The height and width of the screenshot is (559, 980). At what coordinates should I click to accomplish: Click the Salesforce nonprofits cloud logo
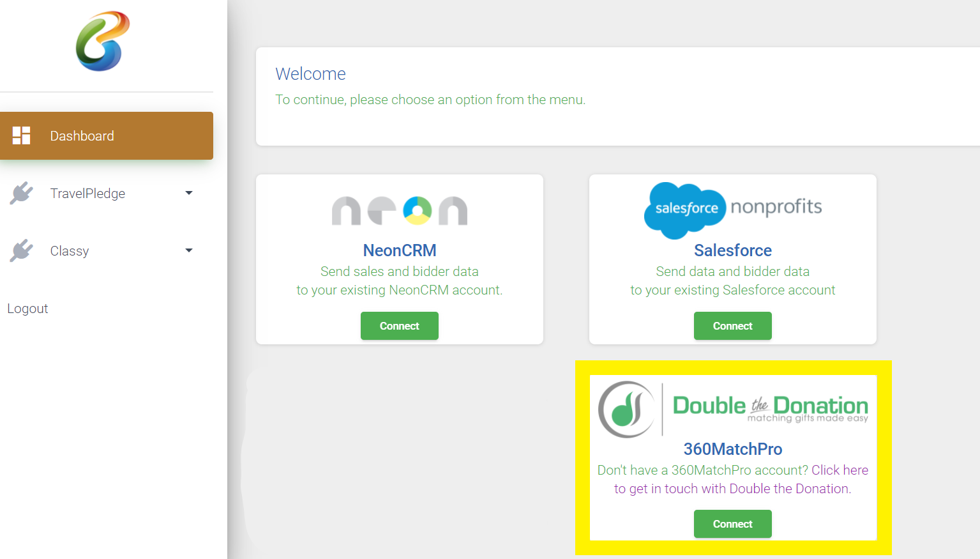point(733,210)
